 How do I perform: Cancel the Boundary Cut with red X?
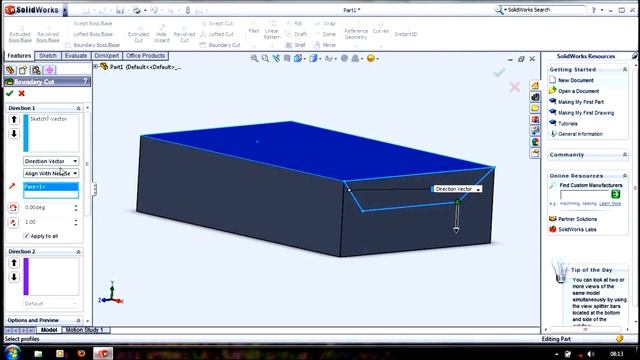click(x=22, y=93)
